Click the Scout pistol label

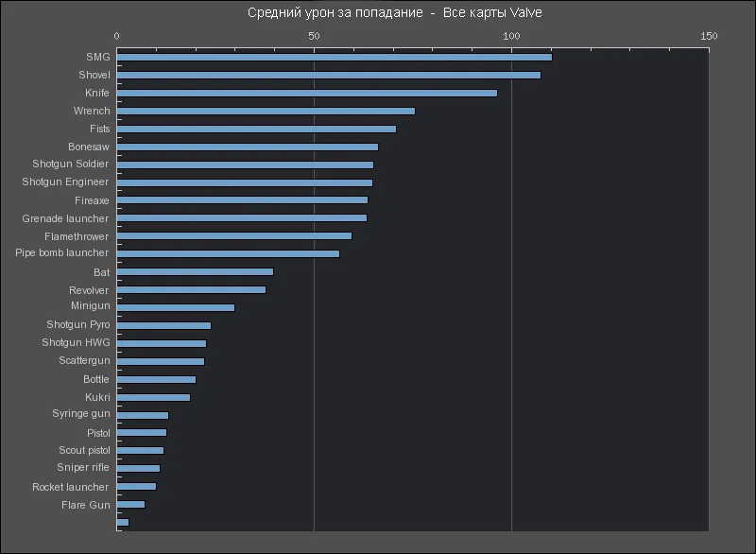point(84,450)
